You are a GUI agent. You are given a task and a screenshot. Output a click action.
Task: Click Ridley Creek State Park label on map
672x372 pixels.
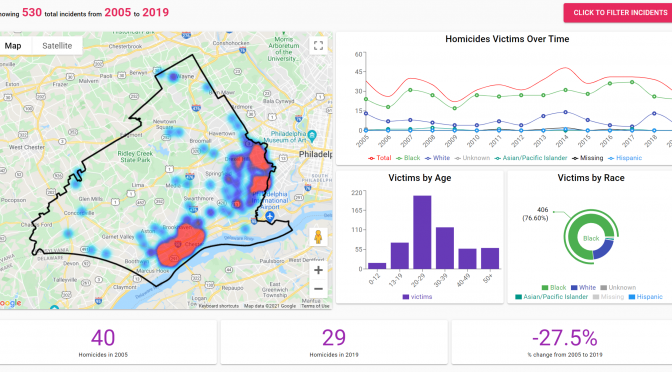(135, 156)
